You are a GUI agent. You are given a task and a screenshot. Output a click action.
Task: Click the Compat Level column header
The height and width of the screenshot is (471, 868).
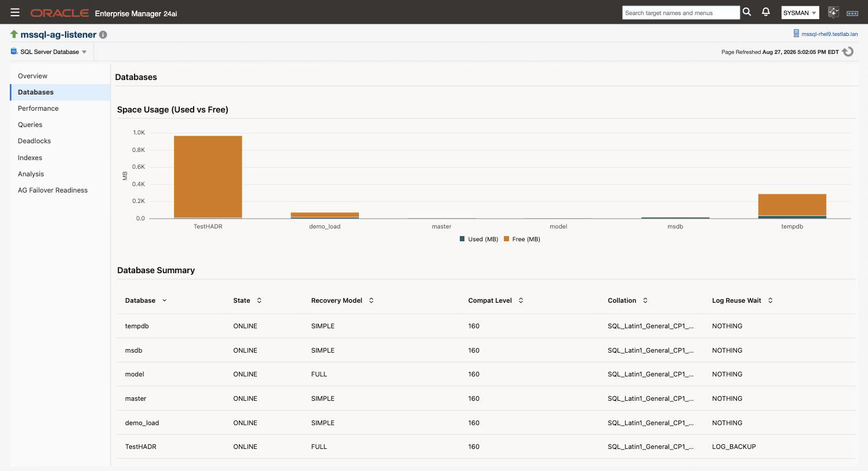tap(490, 300)
